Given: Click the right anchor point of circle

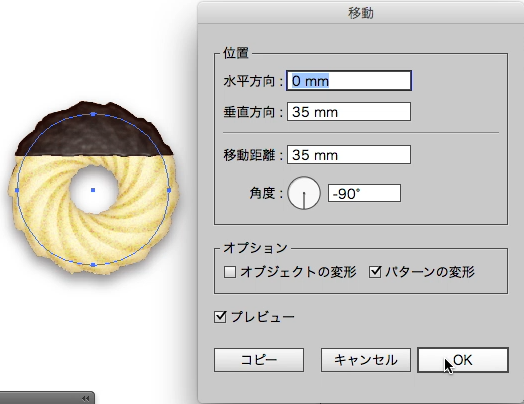Looking at the screenshot, I should coord(169,190).
